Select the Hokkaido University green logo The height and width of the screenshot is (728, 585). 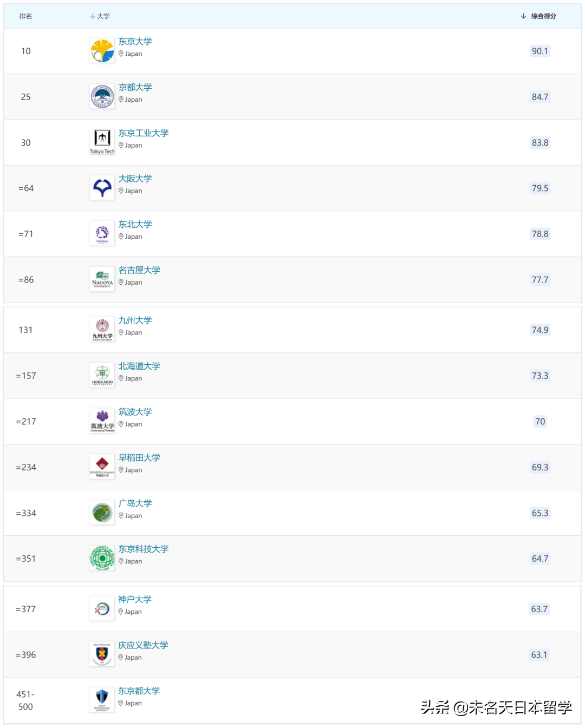tap(102, 374)
